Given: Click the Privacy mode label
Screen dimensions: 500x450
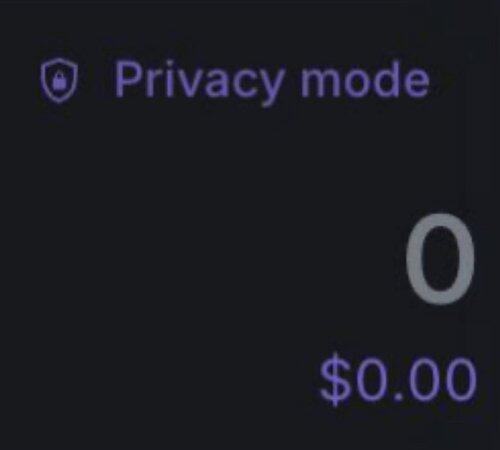Looking at the screenshot, I should coord(272,82).
